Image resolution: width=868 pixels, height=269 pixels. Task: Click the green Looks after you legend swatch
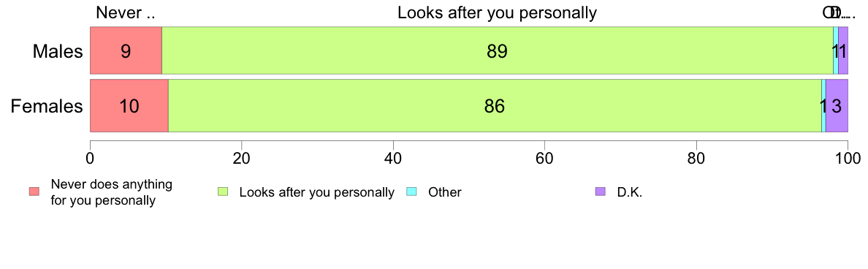[223, 192]
